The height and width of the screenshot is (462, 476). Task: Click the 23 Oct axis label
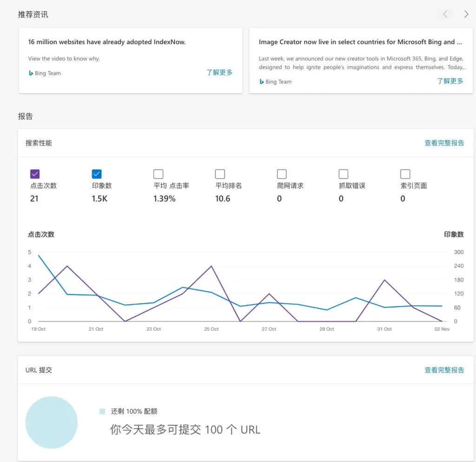(153, 329)
